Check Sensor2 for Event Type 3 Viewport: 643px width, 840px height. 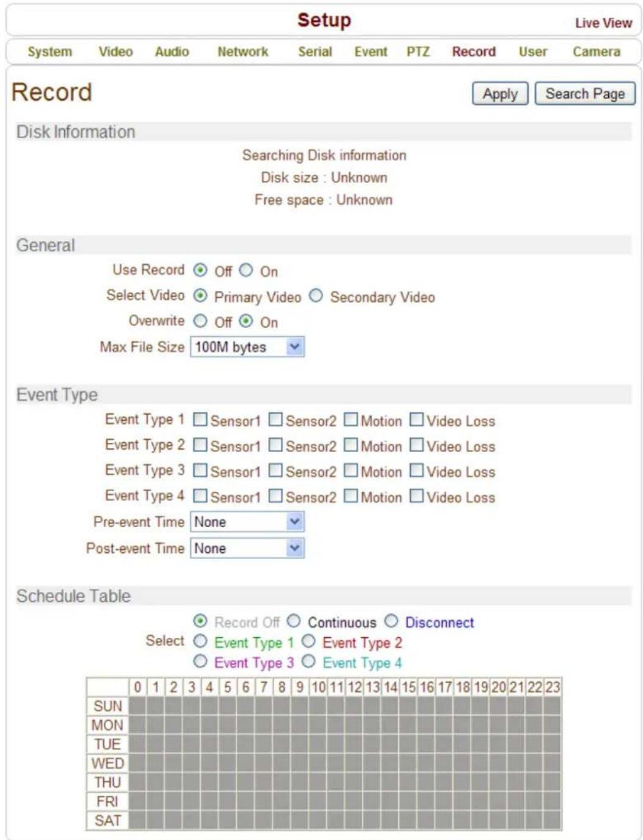coord(275,470)
